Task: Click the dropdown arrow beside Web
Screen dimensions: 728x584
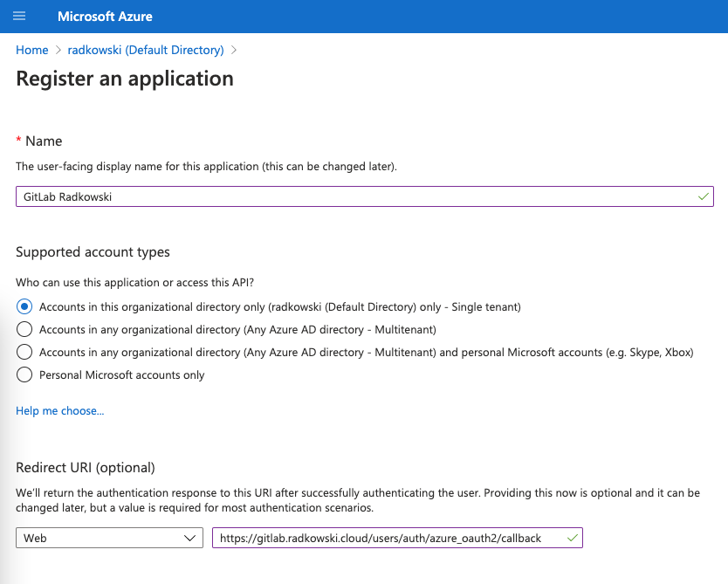Action: 189,538
